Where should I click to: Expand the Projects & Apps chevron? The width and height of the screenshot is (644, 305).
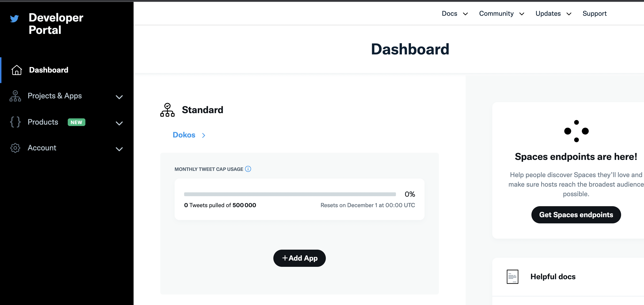click(x=119, y=97)
